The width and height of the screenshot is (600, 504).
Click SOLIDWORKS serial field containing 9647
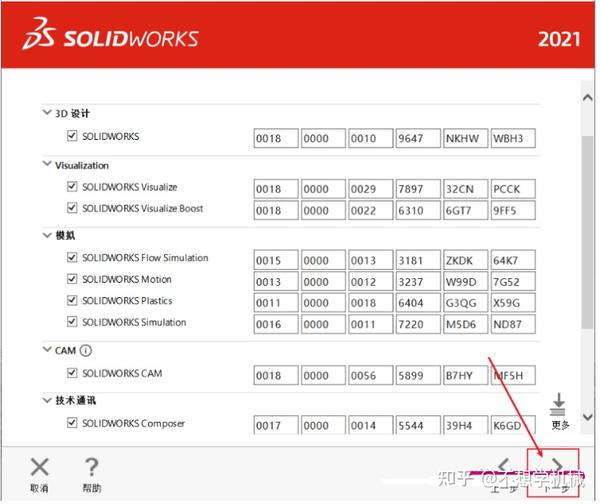418,138
